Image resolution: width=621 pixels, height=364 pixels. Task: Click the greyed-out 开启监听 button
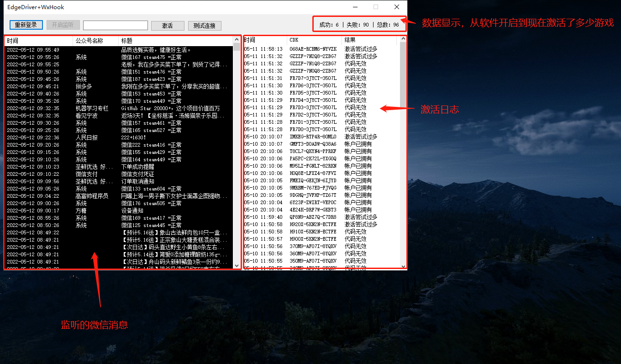tap(63, 25)
